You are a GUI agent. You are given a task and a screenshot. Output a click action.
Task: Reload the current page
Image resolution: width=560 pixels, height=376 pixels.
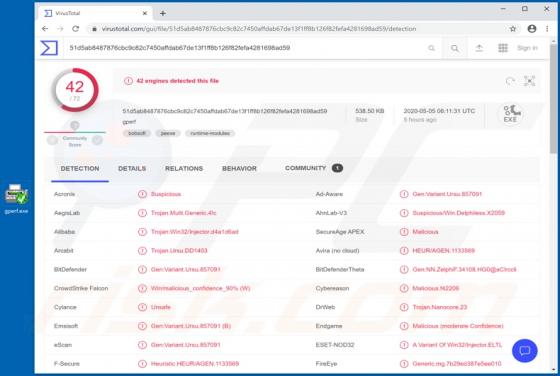[x=75, y=29]
